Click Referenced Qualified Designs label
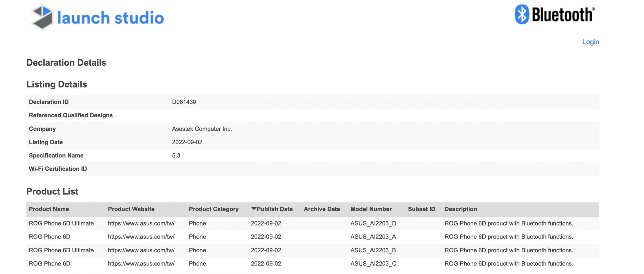The width and height of the screenshot is (644, 274). coord(71,115)
